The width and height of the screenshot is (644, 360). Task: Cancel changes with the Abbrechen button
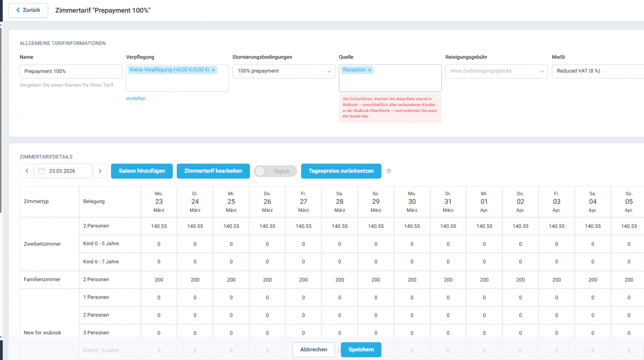pos(314,349)
